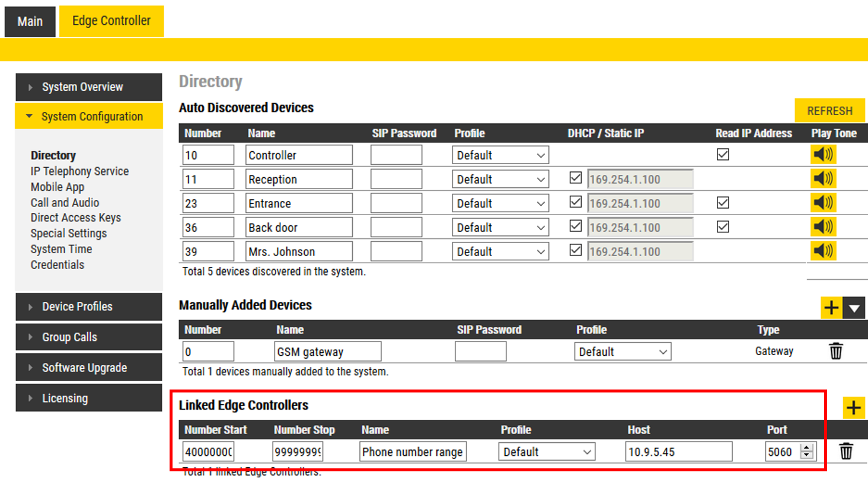Increase the Port value with stepper
This screenshot has height=482, width=868.
coord(807,448)
